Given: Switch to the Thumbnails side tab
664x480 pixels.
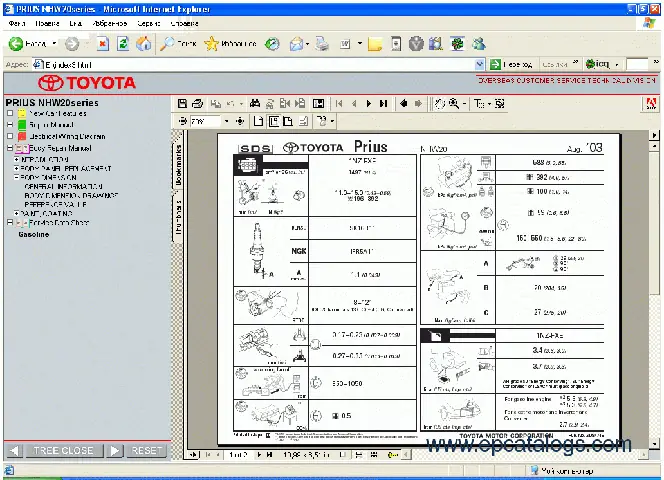Looking at the screenshot, I should coord(178,217).
